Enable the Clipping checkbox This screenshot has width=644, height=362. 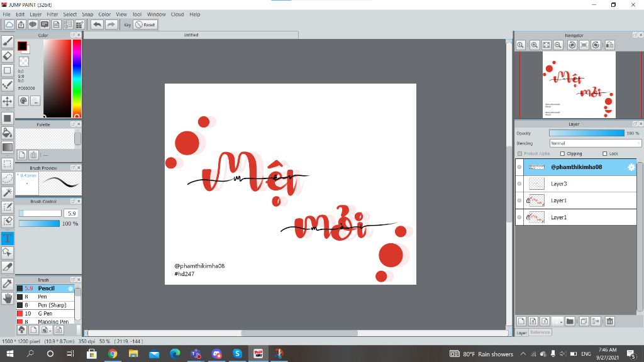[x=563, y=153]
